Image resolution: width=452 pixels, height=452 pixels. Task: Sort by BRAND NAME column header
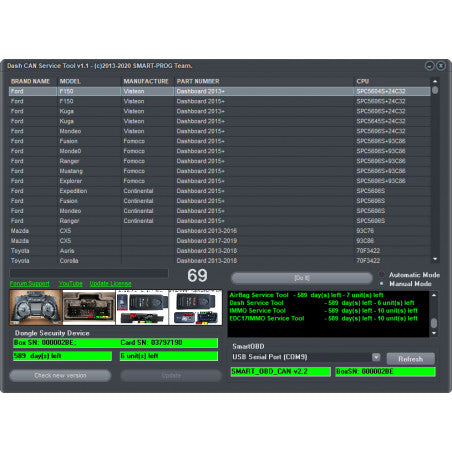point(30,81)
